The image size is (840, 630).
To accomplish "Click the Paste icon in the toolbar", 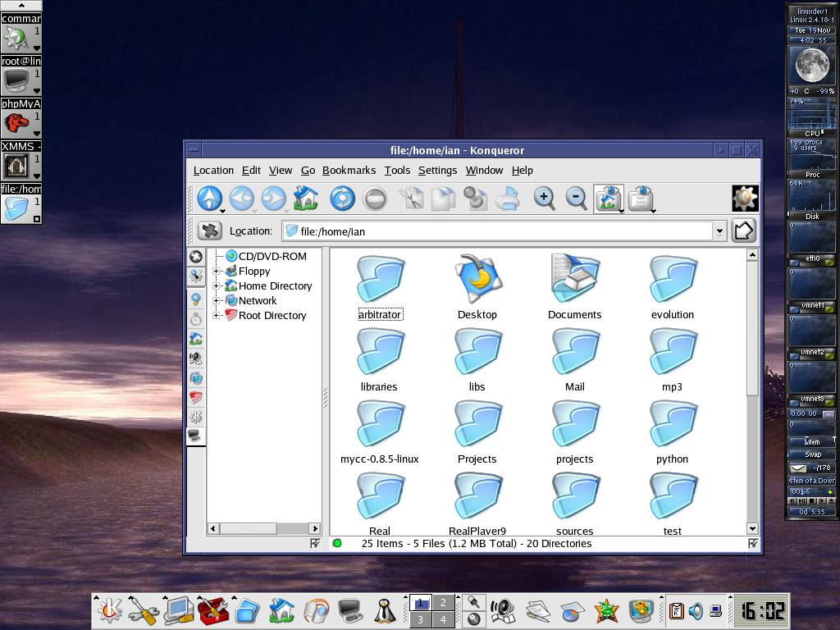I will coord(475,198).
